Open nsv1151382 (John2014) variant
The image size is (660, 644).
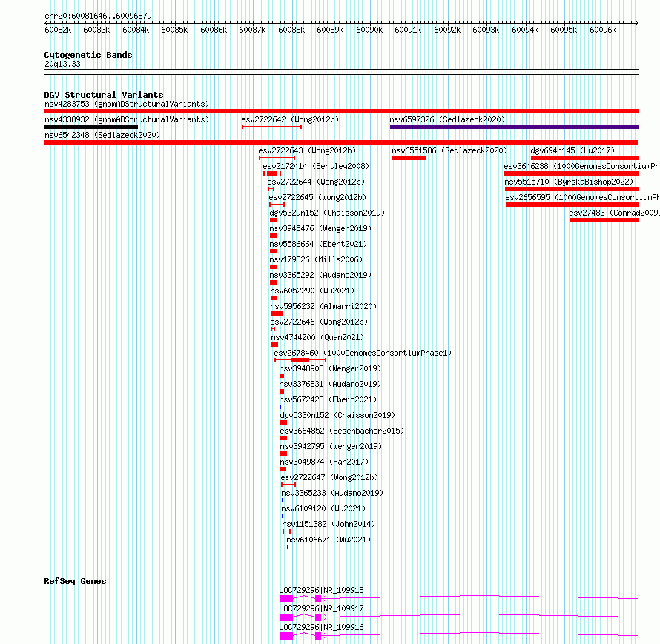tap(329, 524)
